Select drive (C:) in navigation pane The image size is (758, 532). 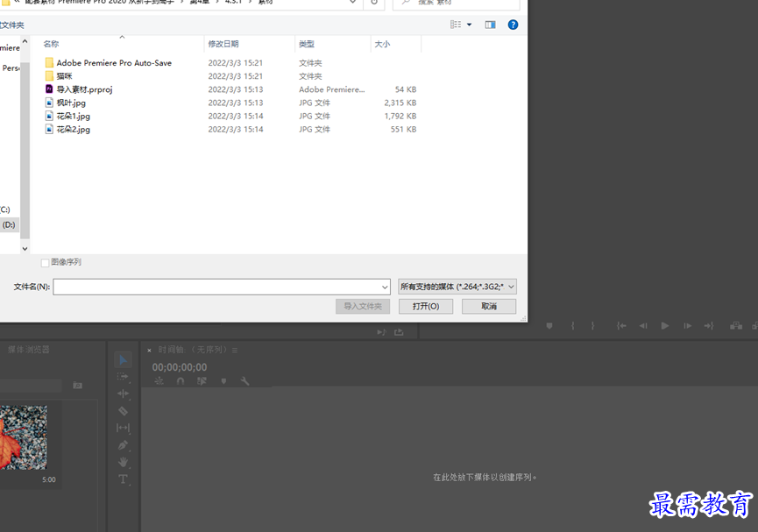(5, 209)
